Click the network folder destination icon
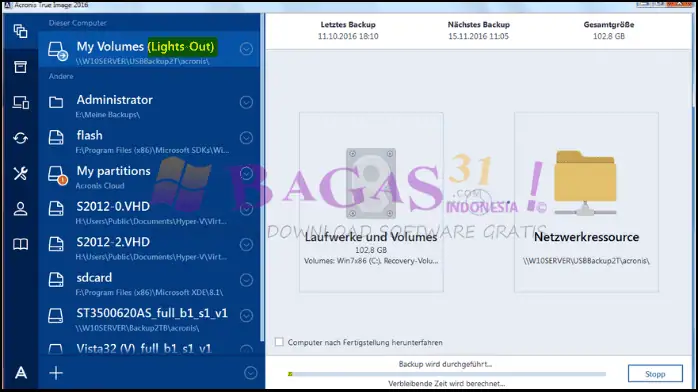Image resolution: width=698 pixels, height=392 pixels. coord(585,183)
